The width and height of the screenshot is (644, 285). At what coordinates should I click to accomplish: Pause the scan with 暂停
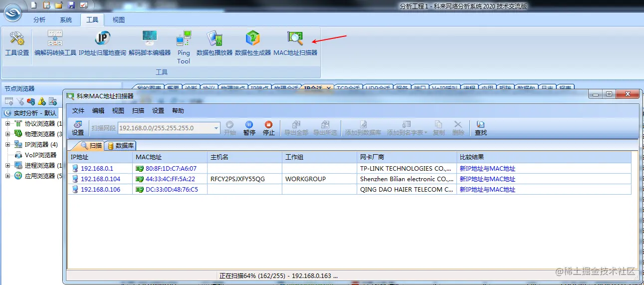click(x=249, y=128)
